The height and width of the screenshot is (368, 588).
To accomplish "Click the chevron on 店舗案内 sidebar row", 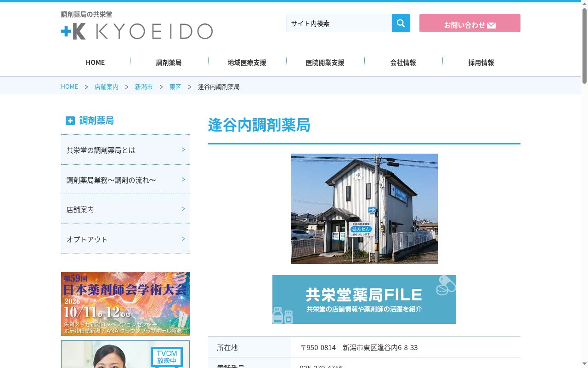I will [183, 209].
